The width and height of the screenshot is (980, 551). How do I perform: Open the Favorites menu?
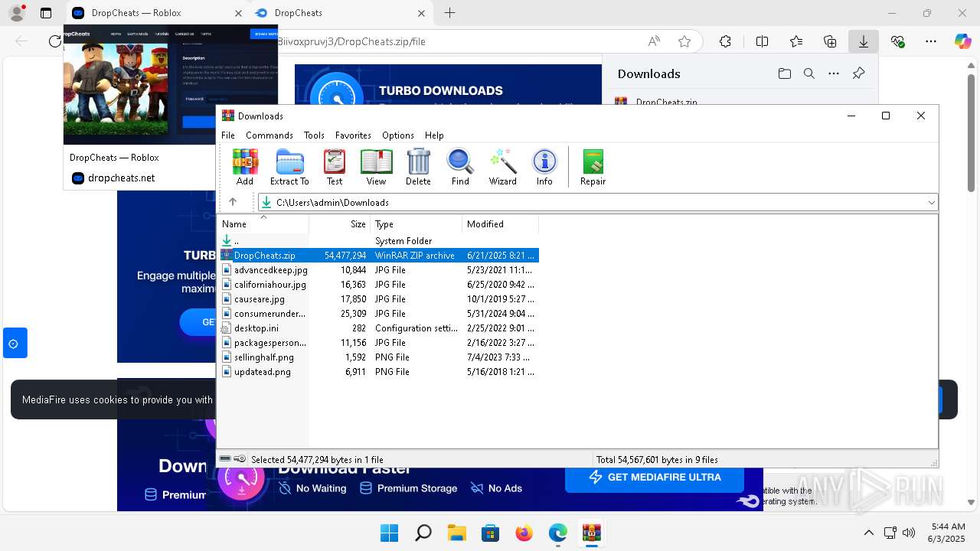pyautogui.click(x=353, y=135)
